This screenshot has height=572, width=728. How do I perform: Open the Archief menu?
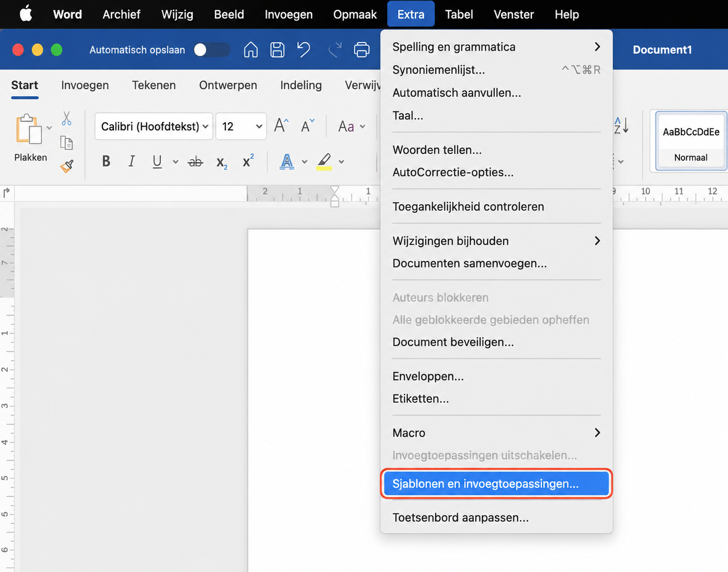[121, 14]
